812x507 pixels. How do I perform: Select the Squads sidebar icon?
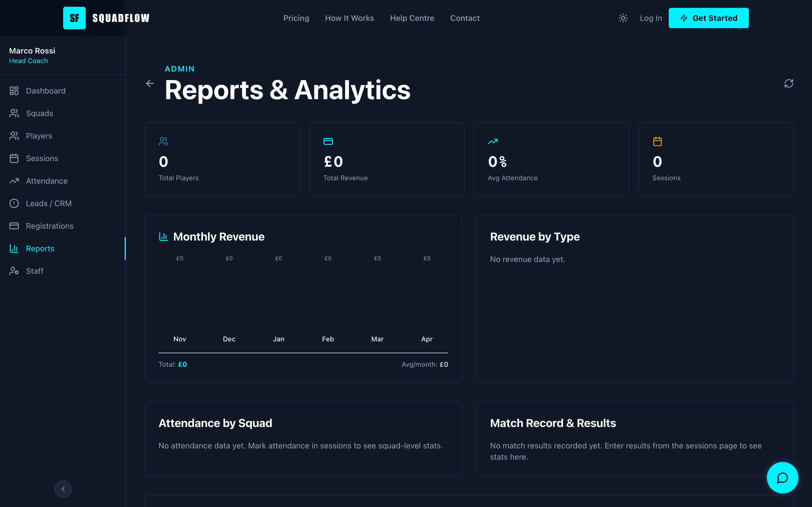point(14,113)
